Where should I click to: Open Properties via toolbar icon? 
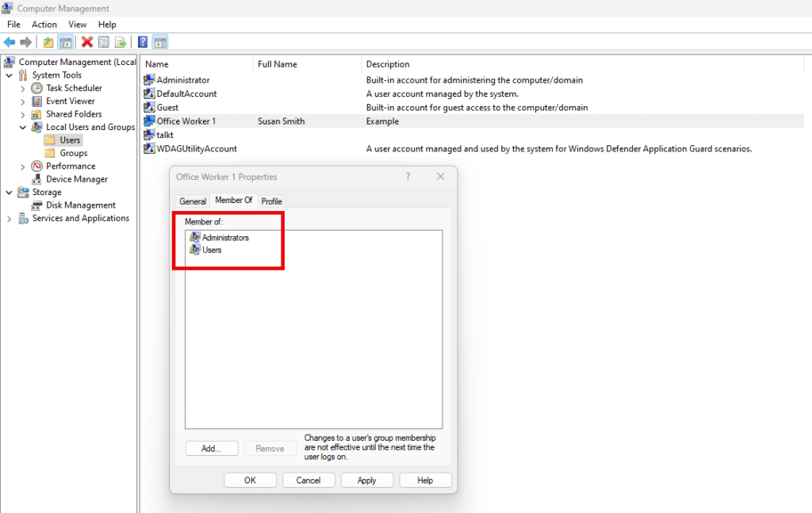click(x=104, y=43)
